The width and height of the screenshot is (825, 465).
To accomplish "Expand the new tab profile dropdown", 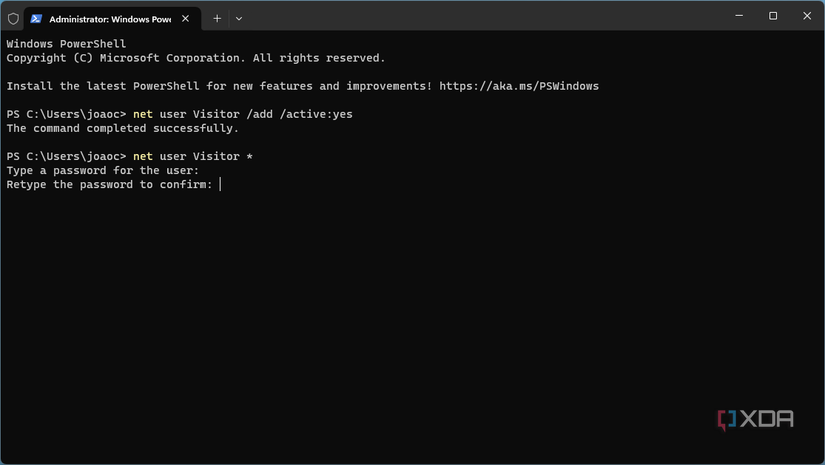I will click(x=238, y=18).
